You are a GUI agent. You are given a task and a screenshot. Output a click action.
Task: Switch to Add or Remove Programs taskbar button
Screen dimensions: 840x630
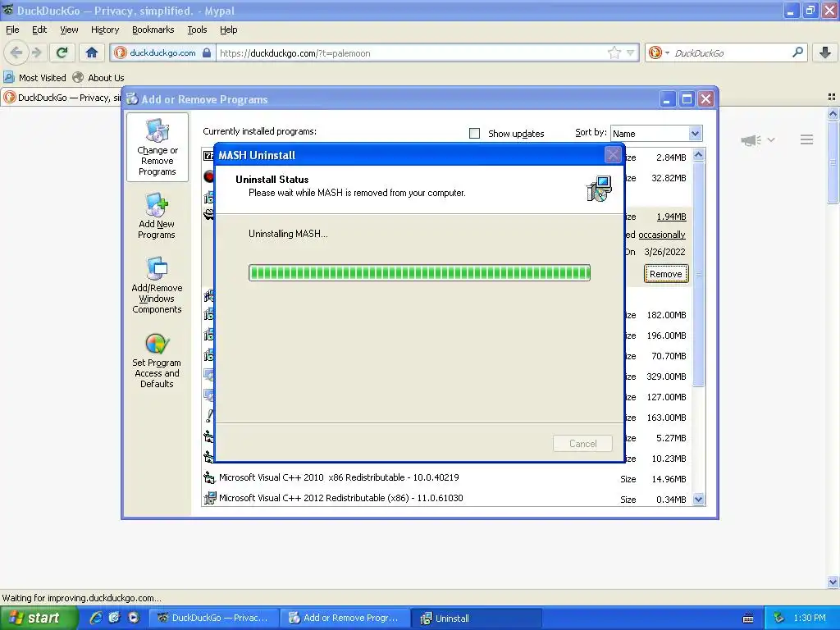click(x=345, y=618)
